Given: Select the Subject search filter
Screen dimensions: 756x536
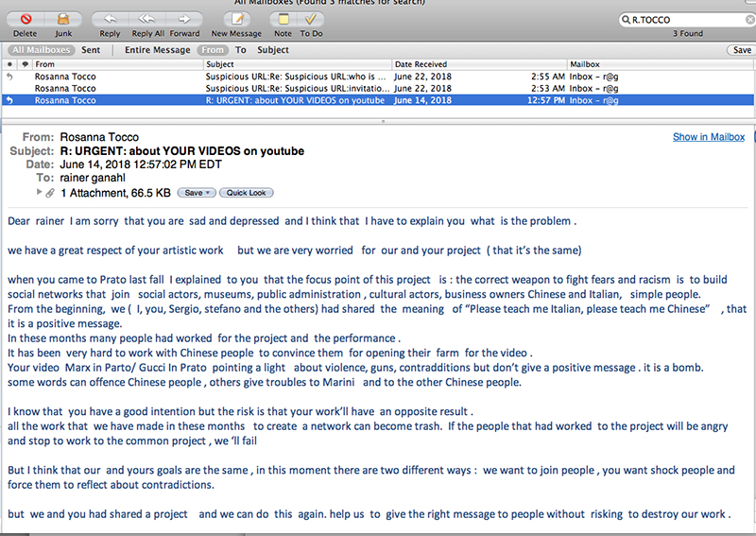Looking at the screenshot, I should pos(273,50).
